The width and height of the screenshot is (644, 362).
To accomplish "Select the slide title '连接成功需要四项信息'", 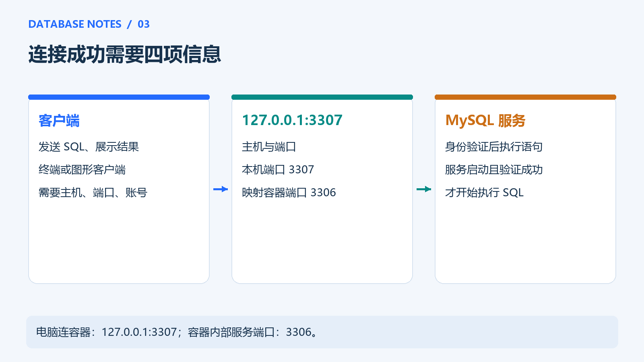I will coord(125,54).
